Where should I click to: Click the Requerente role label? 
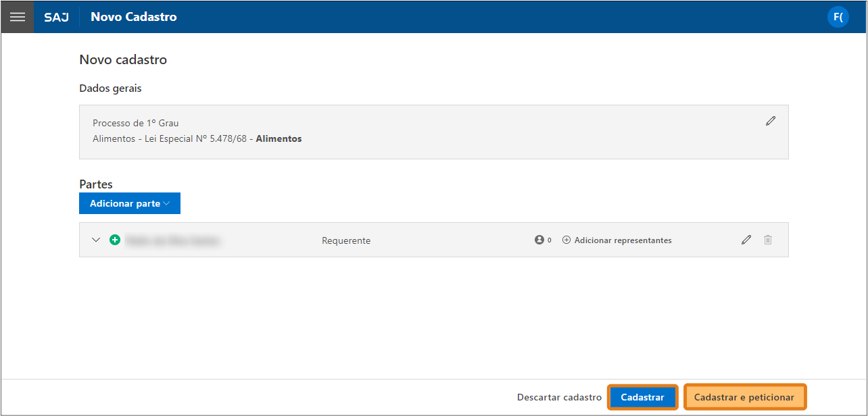coord(346,240)
